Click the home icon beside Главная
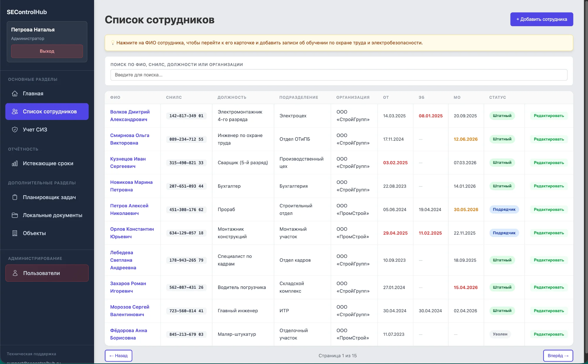The height and width of the screenshot is (364, 588). pyautogui.click(x=15, y=93)
